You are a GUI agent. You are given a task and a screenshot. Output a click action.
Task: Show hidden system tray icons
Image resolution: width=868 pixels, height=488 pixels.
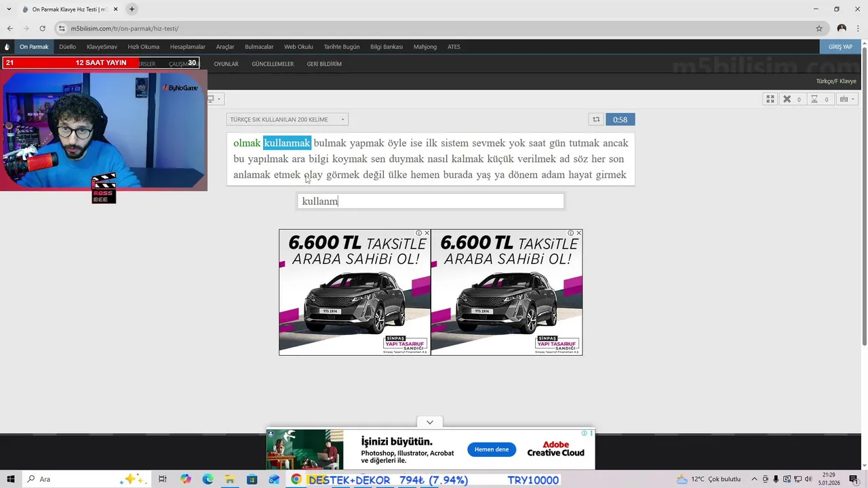point(754,479)
